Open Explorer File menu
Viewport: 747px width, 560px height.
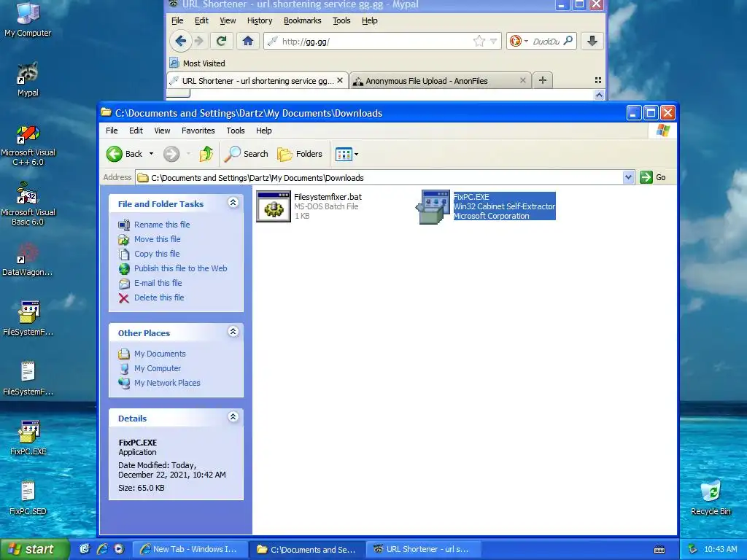pyautogui.click(x=112, y=131)
